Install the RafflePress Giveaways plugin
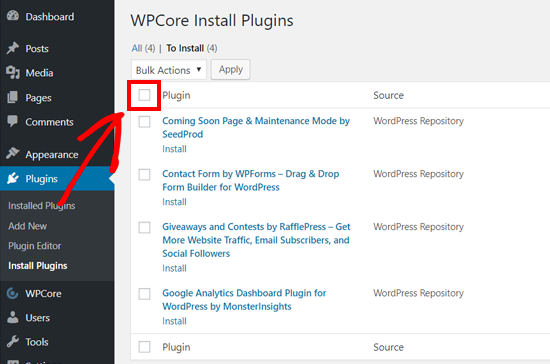 click(x=174, y=268)
